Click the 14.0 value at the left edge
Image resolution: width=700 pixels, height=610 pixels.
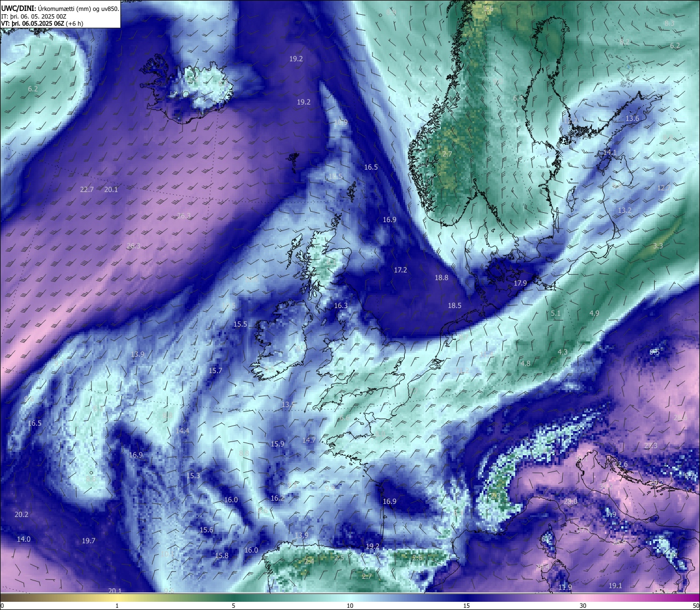(24, 539)
